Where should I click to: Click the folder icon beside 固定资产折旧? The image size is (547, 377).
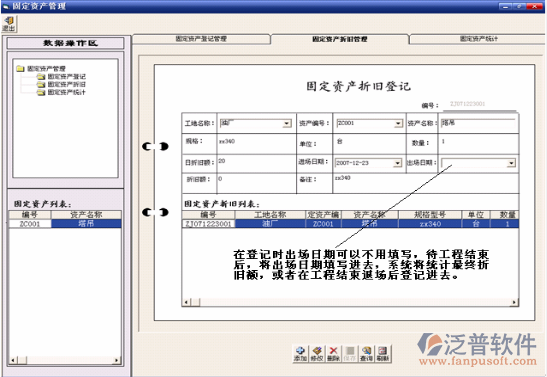(41, 84)
